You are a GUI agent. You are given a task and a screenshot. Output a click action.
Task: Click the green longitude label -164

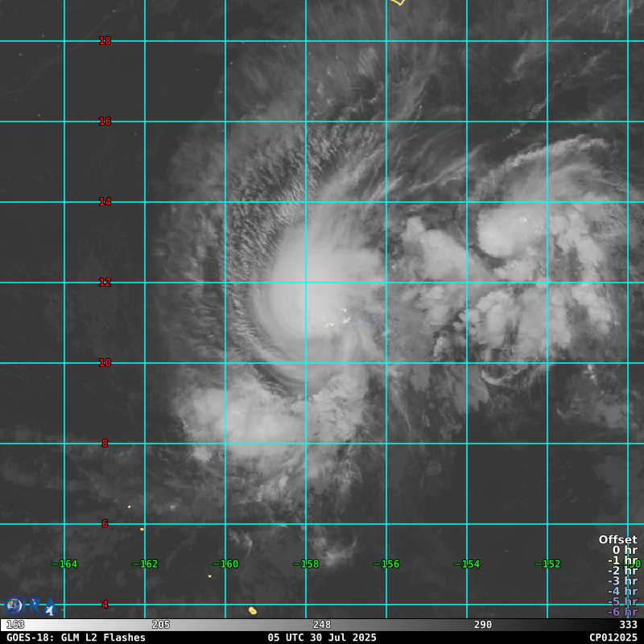(64, 564)
